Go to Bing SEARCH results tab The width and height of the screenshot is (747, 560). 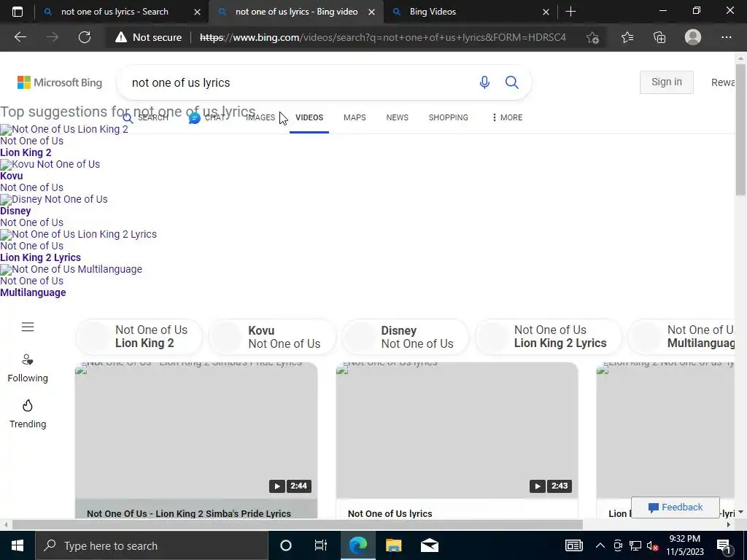pyautogui.click(x=146, y=117)
